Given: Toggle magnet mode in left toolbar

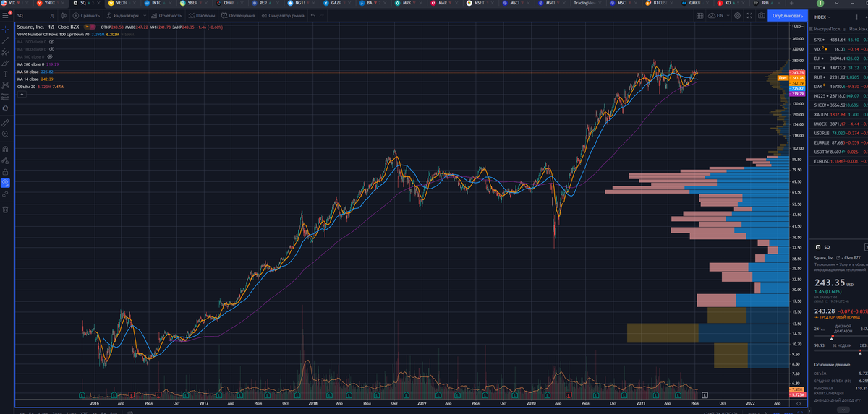Looking at the screenshot, I should [6, 150].
